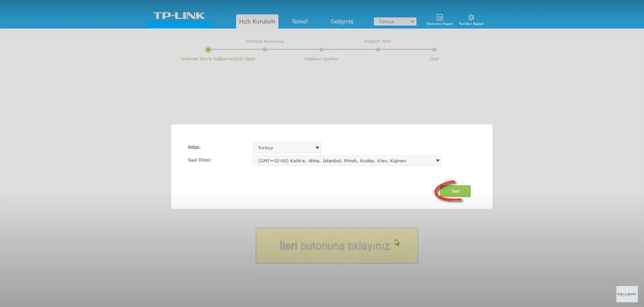Open the Saat Dilimi timezone dropdown
The image size is (644, 307).
(x=347, y=160)
